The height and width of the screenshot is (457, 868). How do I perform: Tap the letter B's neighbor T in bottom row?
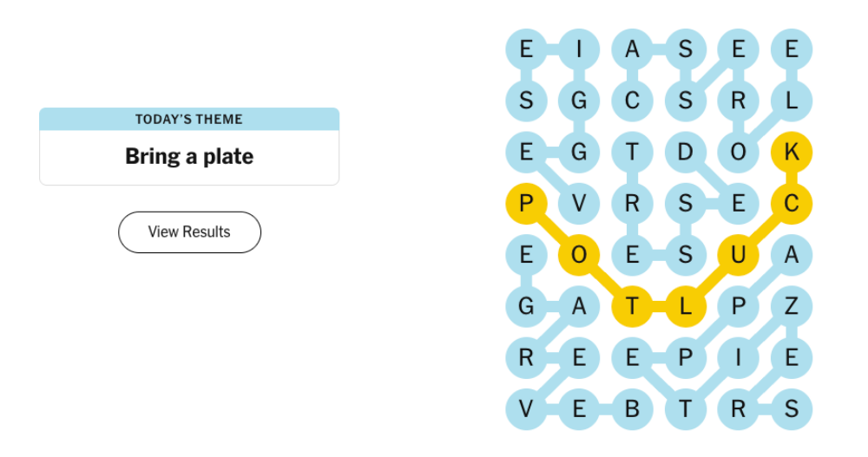pyautogui.click(x=685, y=409)
